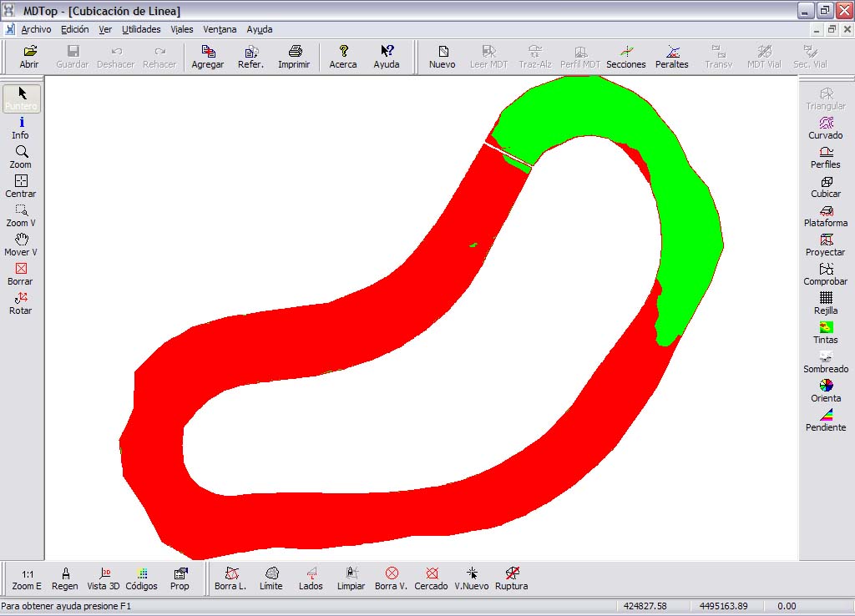Image resolution: width=855 pixels, height=616 pixels.
Task: Enable the Zoom V window mode
Action: pyautogui.click(x=21, y=216)
